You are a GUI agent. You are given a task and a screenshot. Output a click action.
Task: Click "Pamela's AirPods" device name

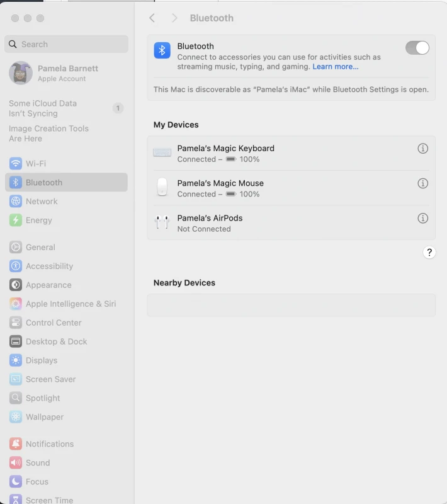tap(210, 218)
